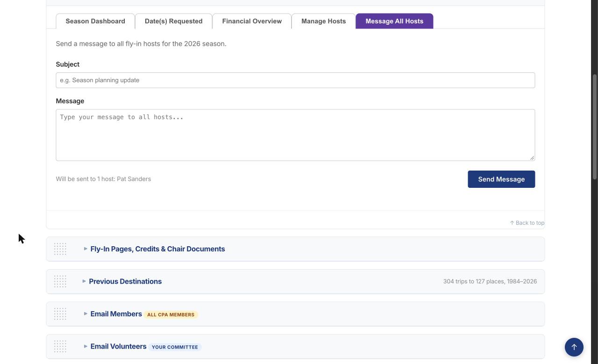The width and height of the screenshot is (598, 364).
Task: Click the Send Message button
Action: pos(501,179)
